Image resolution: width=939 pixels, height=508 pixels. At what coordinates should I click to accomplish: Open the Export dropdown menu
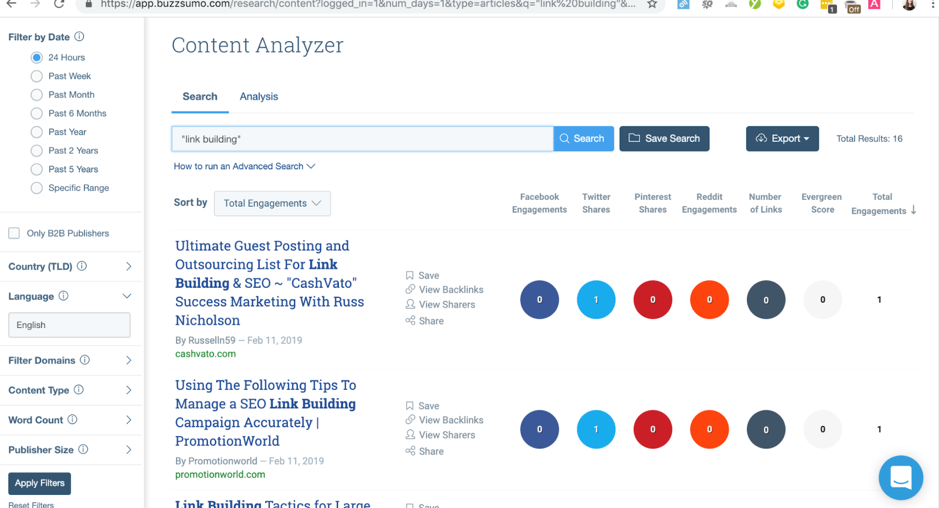coord(782,138)
